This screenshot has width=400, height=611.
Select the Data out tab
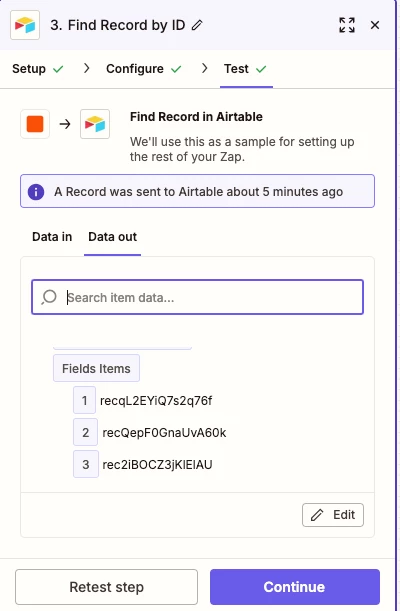point(113,237)
